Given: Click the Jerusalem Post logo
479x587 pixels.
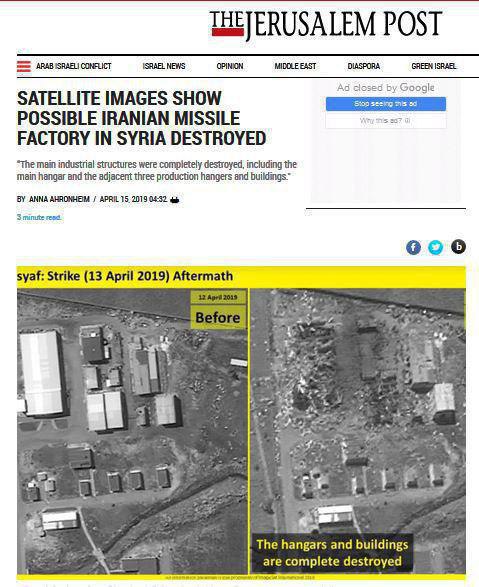Looking at the screenshot, I should point(326,25).
